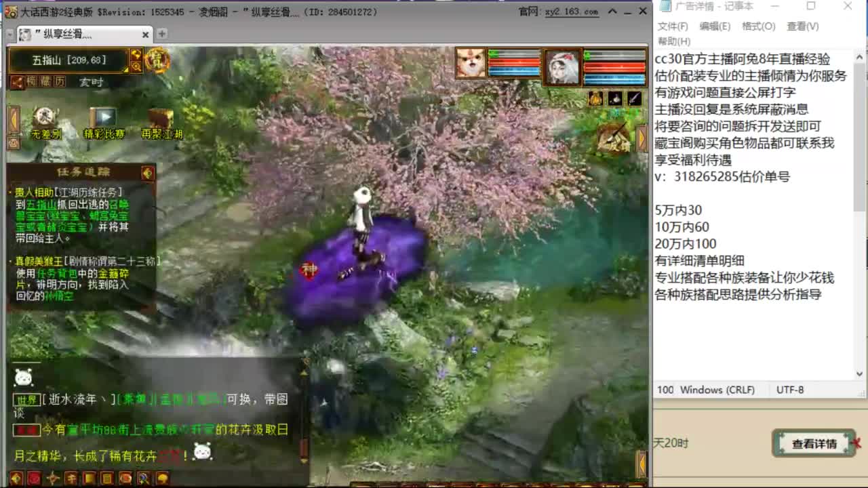Click the list chat toolbar icon
Viewport: 868px width, 488px height.
(107, 479)
